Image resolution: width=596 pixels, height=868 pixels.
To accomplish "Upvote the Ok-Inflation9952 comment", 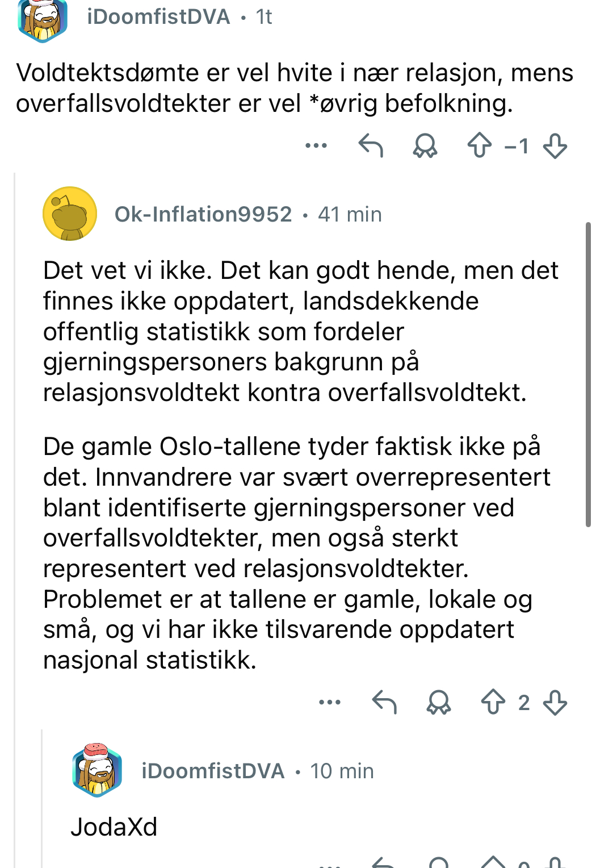I will [493, 702].
